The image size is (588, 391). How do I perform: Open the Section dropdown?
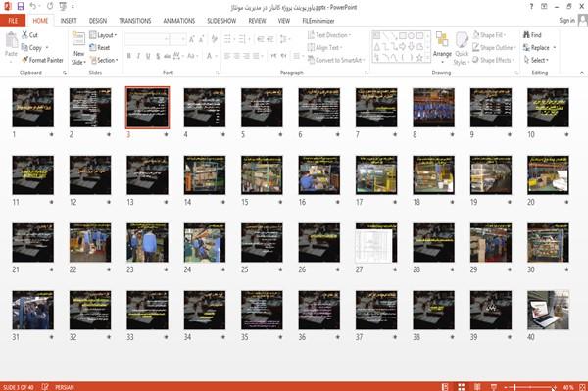coord(104,60)
